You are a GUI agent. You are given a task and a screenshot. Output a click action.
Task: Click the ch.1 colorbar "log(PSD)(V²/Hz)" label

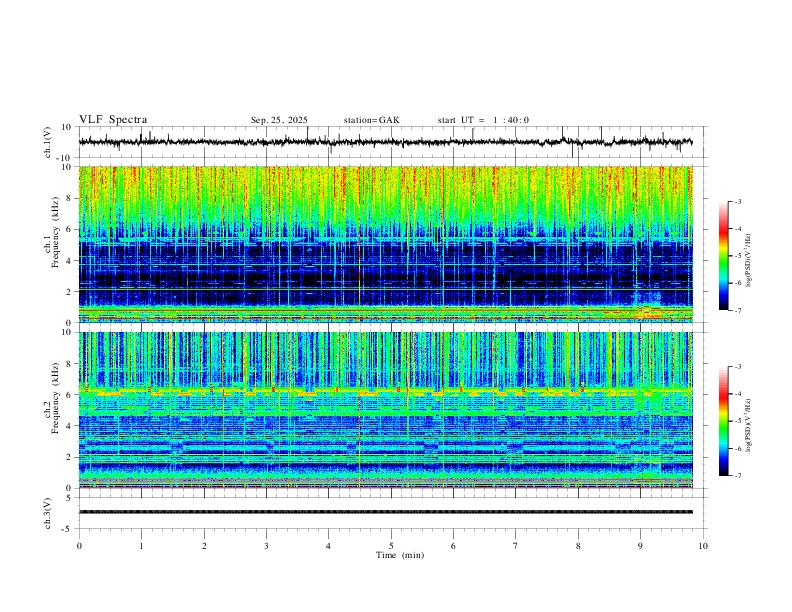[x=748, y=261]
